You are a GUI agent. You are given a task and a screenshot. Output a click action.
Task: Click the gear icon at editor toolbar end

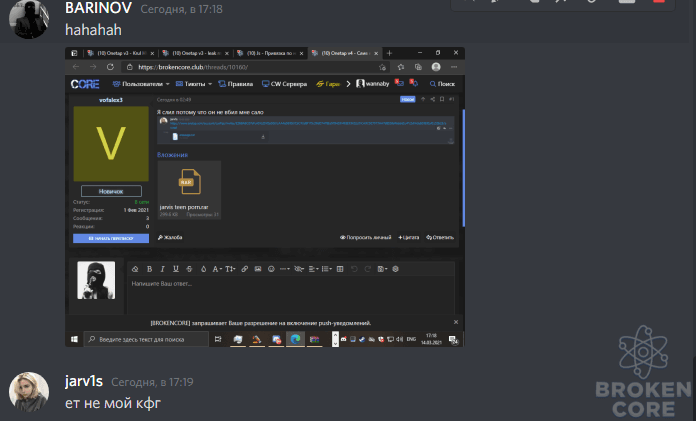pyautogui.click(x=395, y=269)
